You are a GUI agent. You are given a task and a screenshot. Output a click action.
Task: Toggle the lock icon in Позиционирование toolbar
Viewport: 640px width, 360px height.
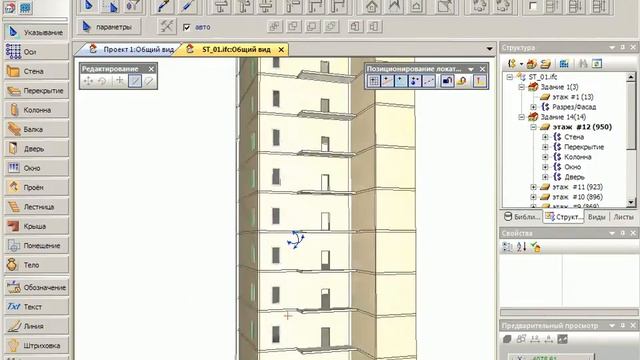pos(447,81)
